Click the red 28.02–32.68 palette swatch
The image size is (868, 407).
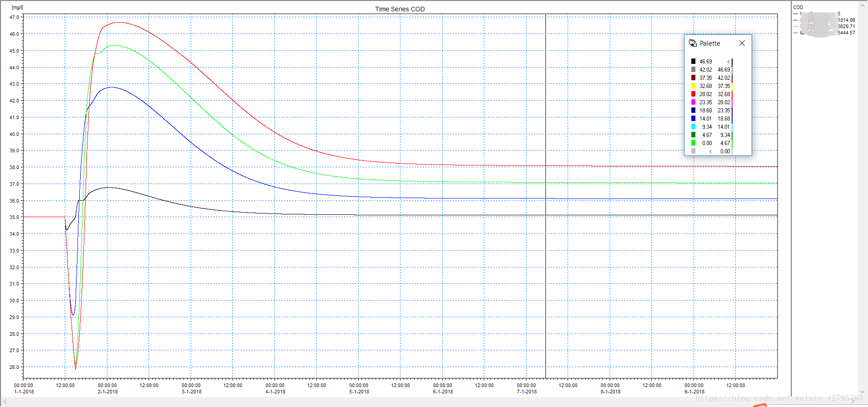pyautogui.click(x=693, y=94)
